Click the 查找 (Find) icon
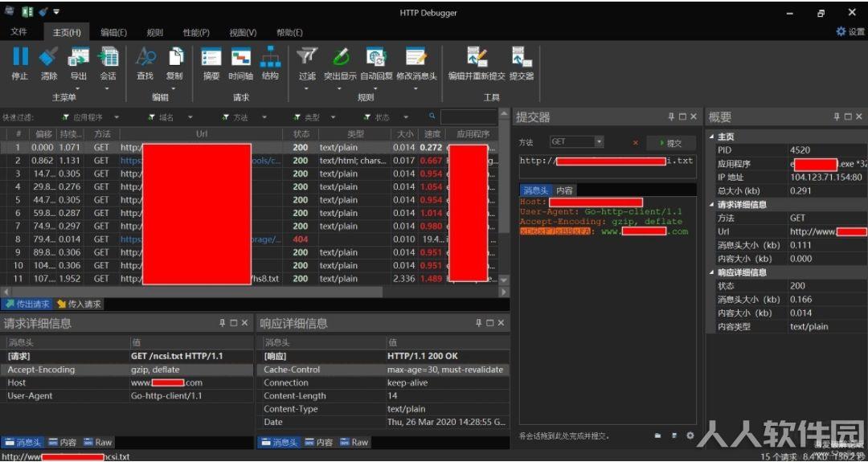This screenshot has width=868, height=462. pos(145,56)
